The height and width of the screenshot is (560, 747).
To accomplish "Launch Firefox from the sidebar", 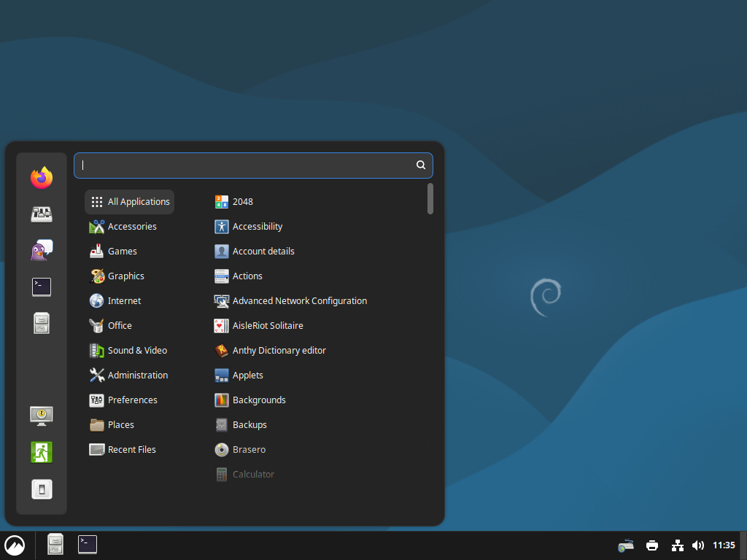I will (x=42, y=177).
